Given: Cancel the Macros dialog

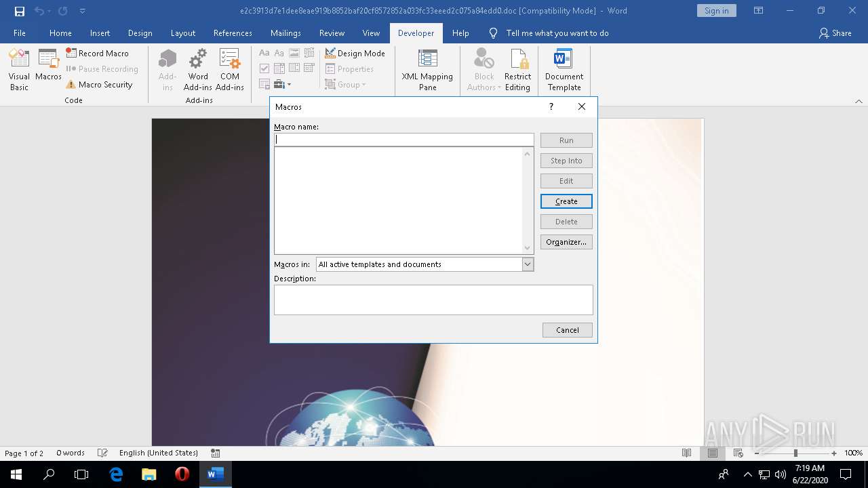Looking at the screenshot, I should pyautogui.click(x=568, y=330).
